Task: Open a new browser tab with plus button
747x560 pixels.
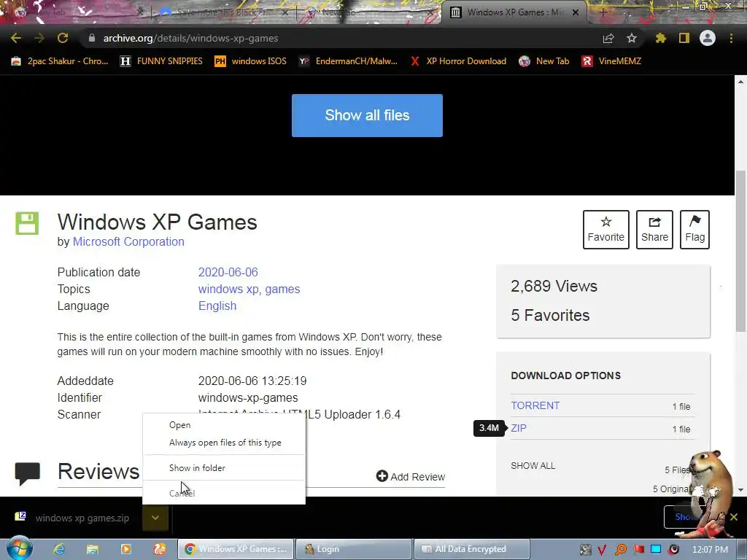Action: point(603,12)
